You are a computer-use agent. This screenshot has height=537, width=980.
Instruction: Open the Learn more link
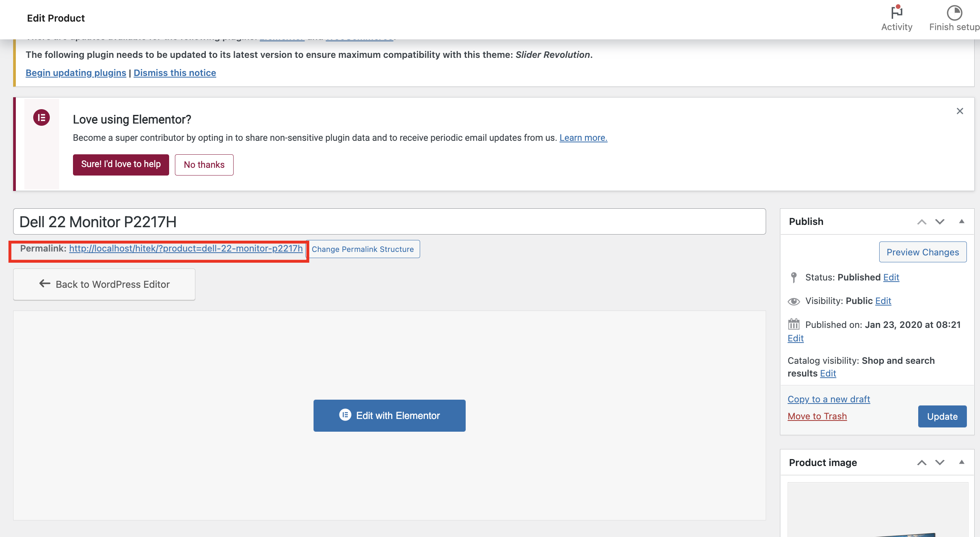583,138
